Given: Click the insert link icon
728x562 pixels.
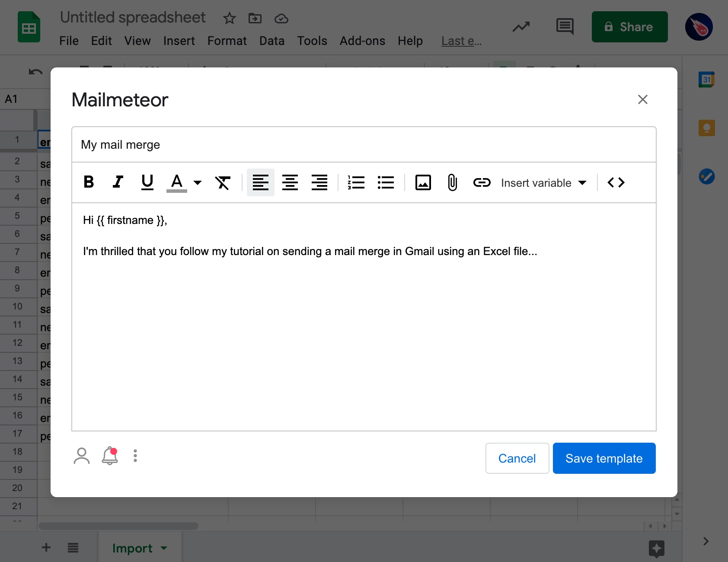Looking at the screenshot, I should [482, 182].
